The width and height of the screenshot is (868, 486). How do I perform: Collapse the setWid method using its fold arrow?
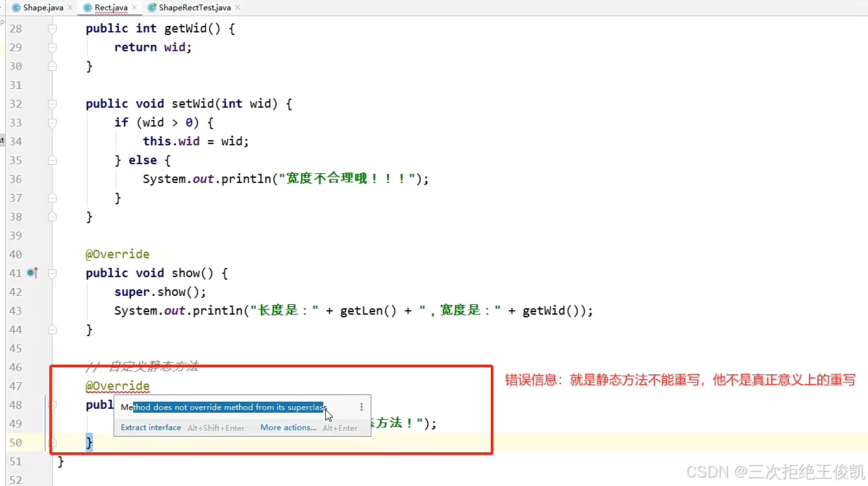[52, 104]
